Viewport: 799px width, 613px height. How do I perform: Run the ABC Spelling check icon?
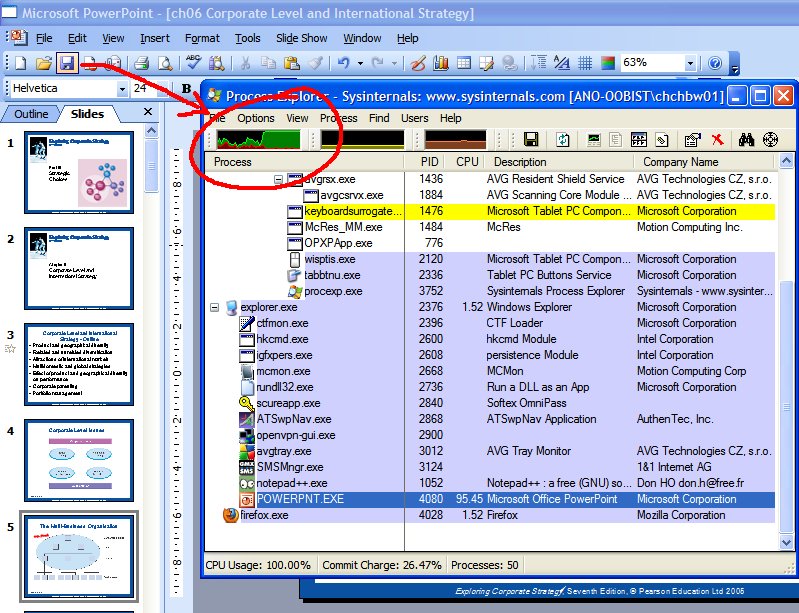point(193,63)
